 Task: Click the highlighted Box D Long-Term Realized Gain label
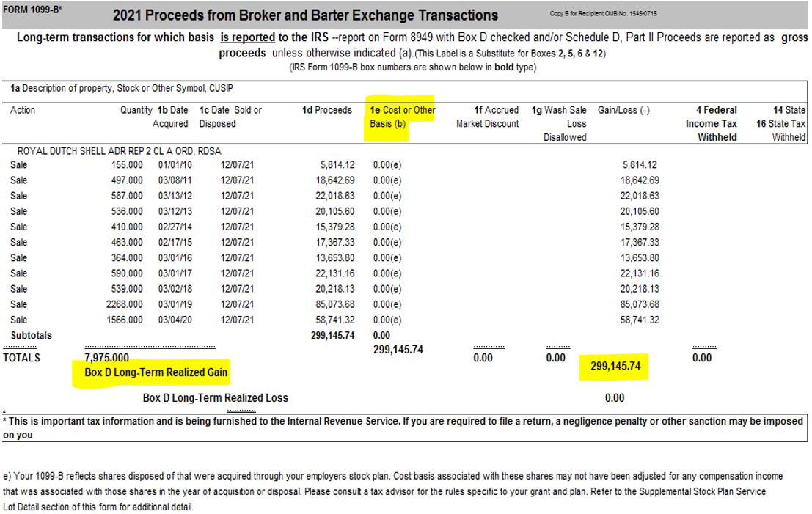[156, 372]
